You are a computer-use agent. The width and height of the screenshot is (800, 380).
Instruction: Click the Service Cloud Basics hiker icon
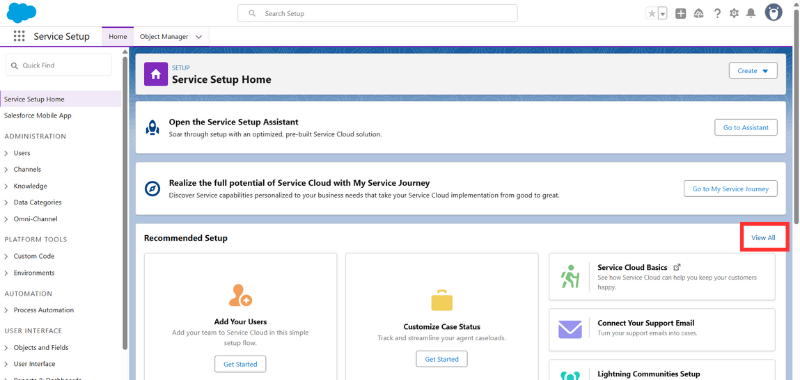570,276
